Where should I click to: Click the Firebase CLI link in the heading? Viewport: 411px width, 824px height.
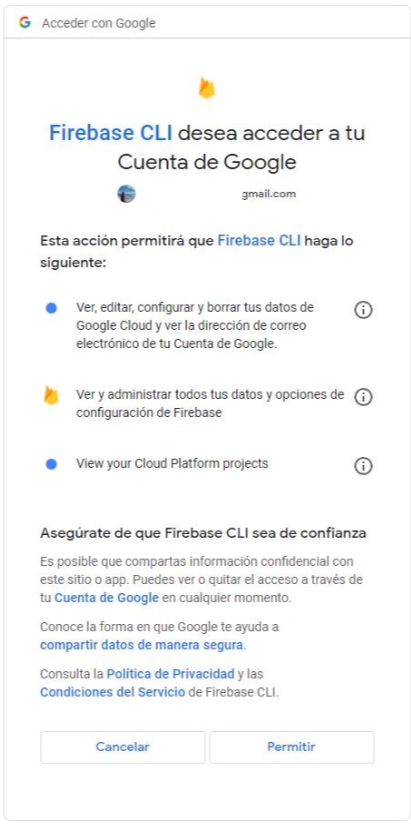(x=110, y=132)
